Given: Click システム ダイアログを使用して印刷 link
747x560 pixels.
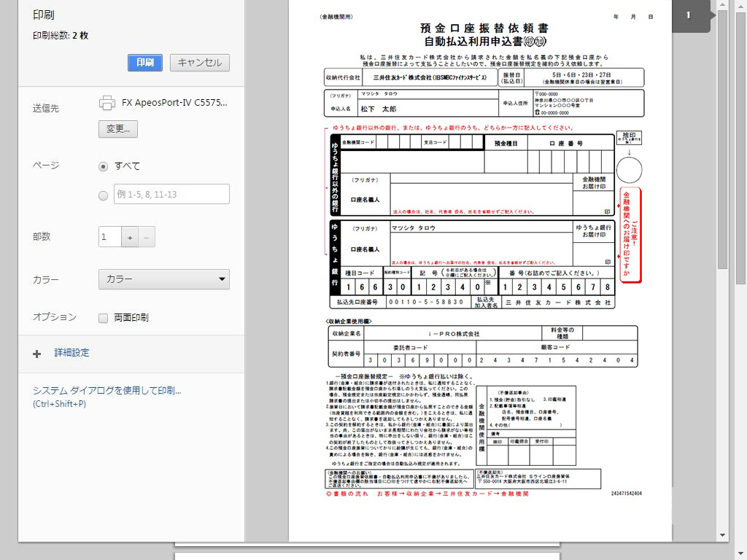Looking at the screenshot, I should pos(107,391).
